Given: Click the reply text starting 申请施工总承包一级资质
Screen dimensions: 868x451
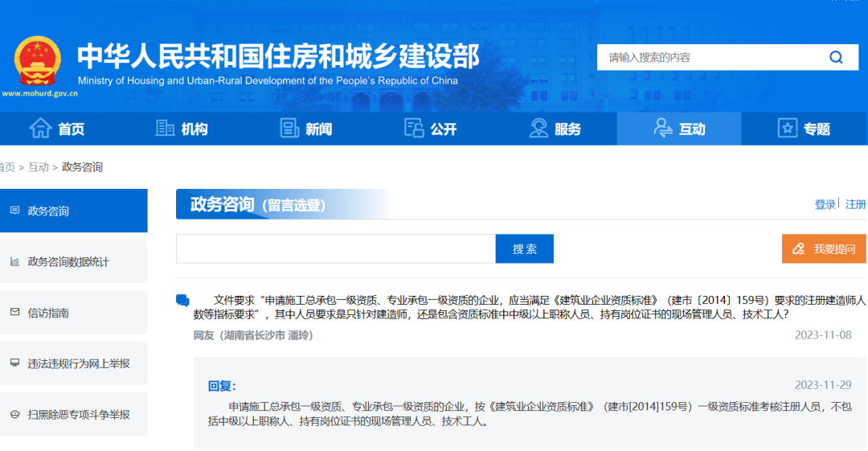Looking at the screenshot, I should tap(530, 414).
